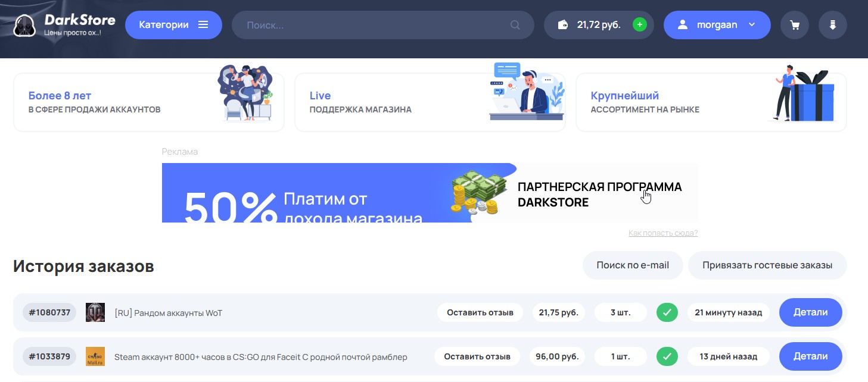
Task: Click the search magnifier icon
Action: [x=515, y=25]
